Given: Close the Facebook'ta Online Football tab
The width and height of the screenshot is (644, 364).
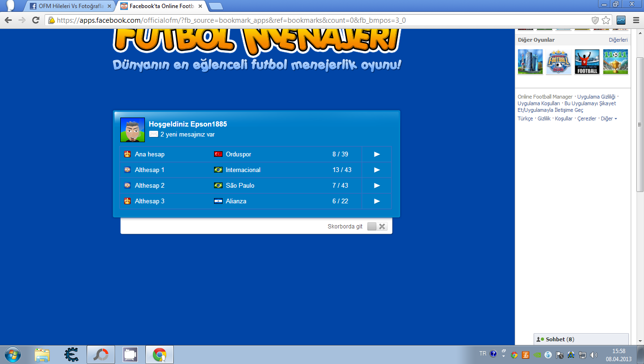Looking at the screenshot, I should pyautogui.click(x=200, y=6).
